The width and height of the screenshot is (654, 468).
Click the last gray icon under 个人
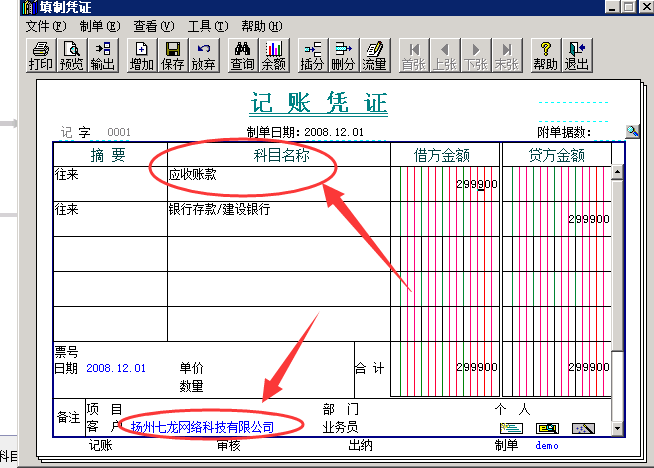tap(583, 428)
